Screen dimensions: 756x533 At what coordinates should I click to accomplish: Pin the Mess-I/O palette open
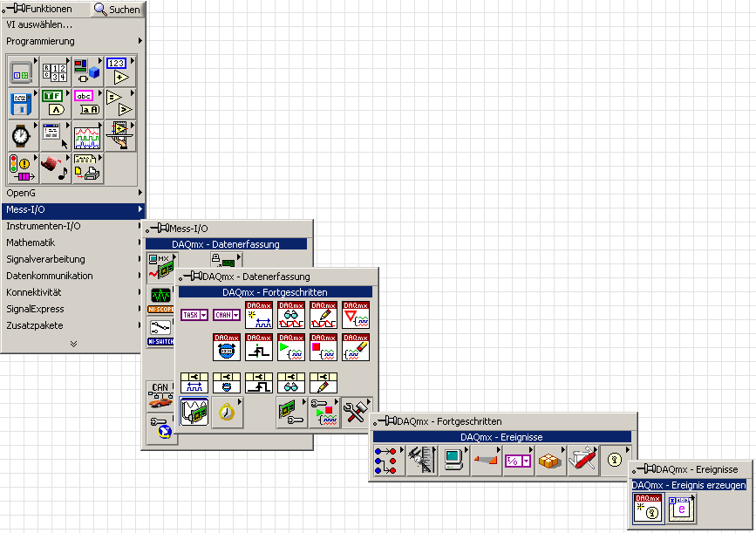click(x=157, y=229)
